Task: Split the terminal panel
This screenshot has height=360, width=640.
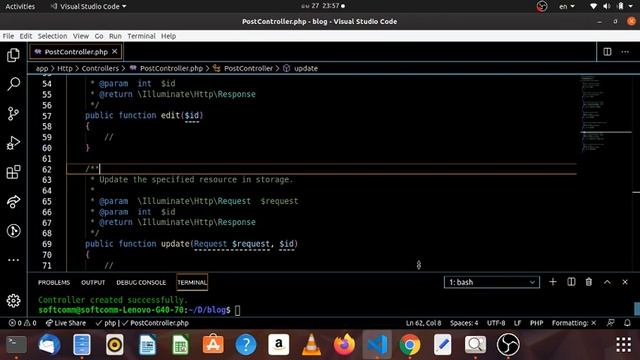Action: 571,282
